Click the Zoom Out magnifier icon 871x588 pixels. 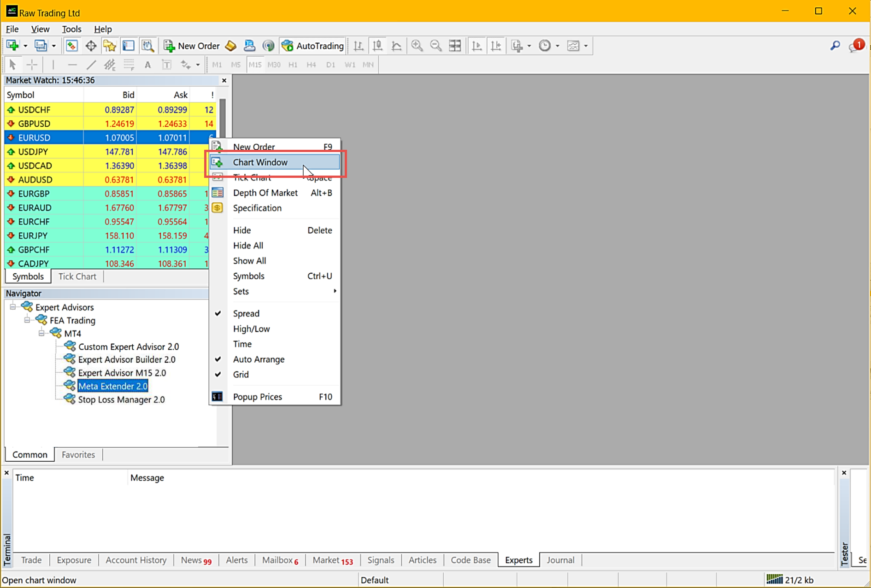tap(436, 46)
